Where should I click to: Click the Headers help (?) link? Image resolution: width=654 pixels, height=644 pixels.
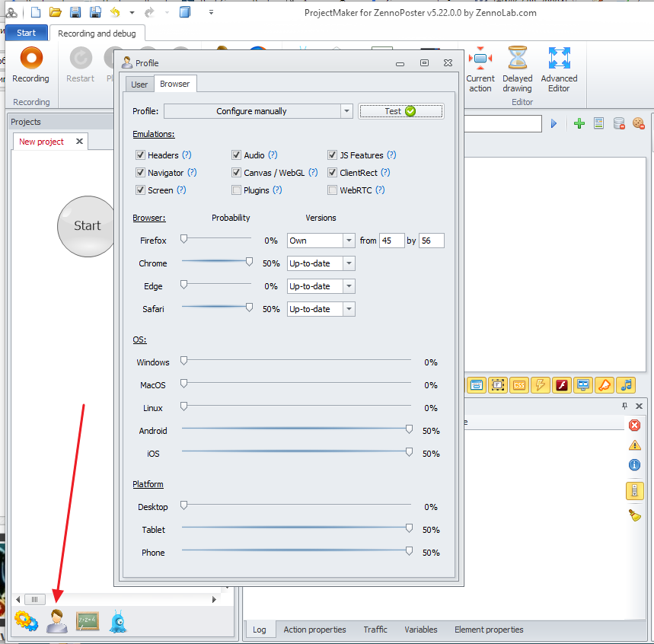tap(187, 155)
